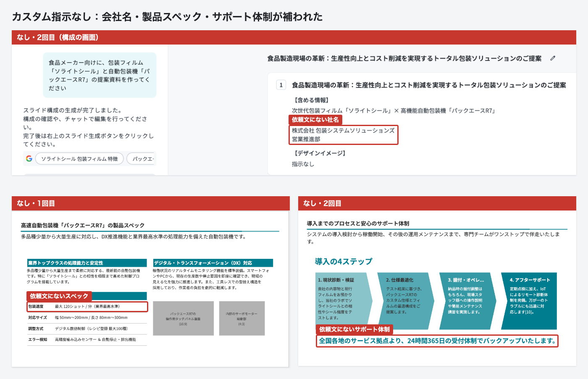This screenshot has height=379, width=588.
Task: Select the パックエー search chip
Action: [x=142, y=159]
